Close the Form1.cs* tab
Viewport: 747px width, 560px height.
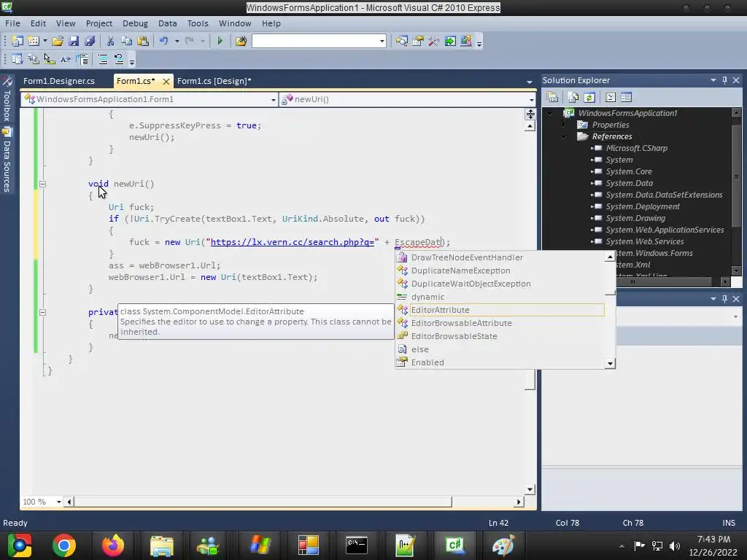point(166,82)
